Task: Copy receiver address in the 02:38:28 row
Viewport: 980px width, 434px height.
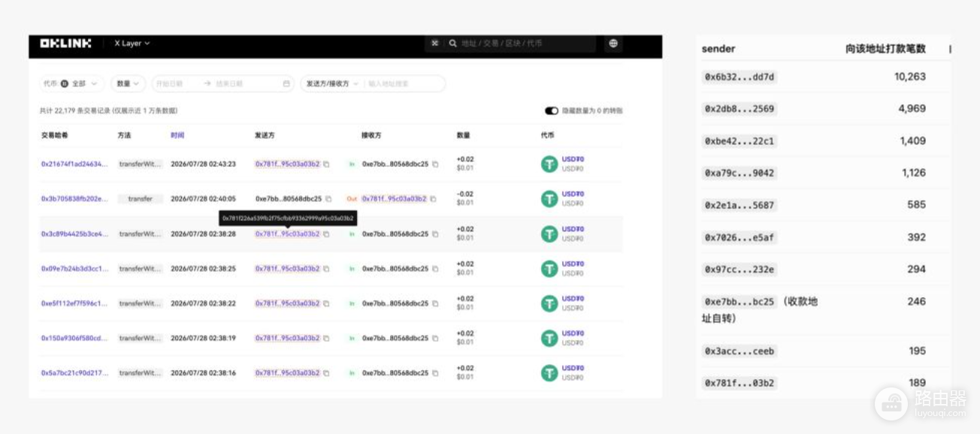Action: (x=434, y=234)
